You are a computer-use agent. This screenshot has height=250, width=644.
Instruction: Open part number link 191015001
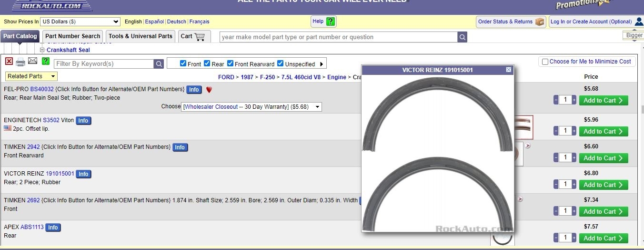(60, 174)
